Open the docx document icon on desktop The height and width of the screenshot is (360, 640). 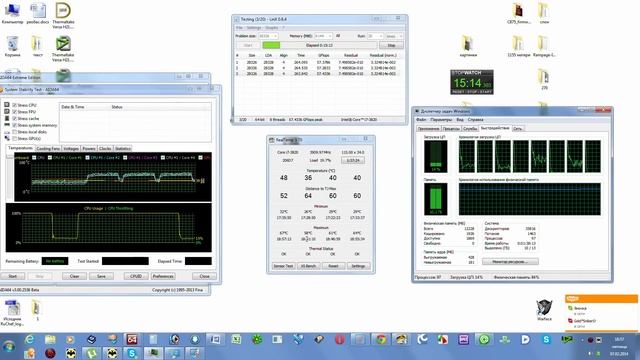(x=38, y=13)
